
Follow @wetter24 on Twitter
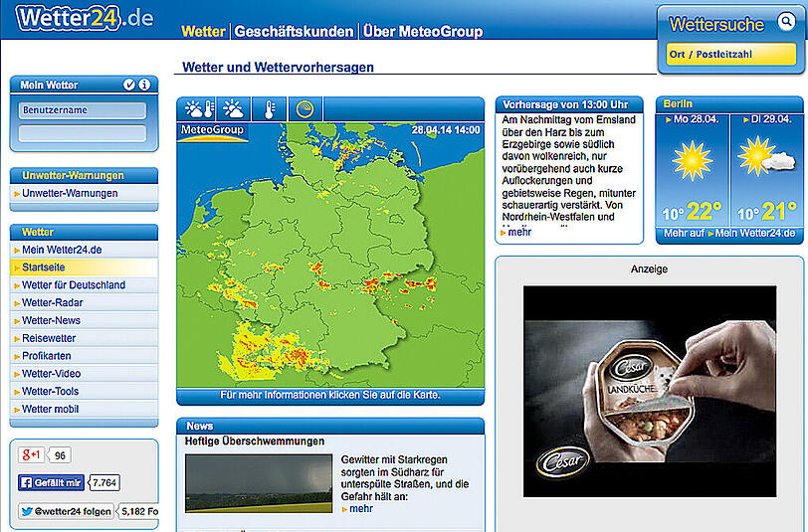pyautogui.click(x=67, y=511)
